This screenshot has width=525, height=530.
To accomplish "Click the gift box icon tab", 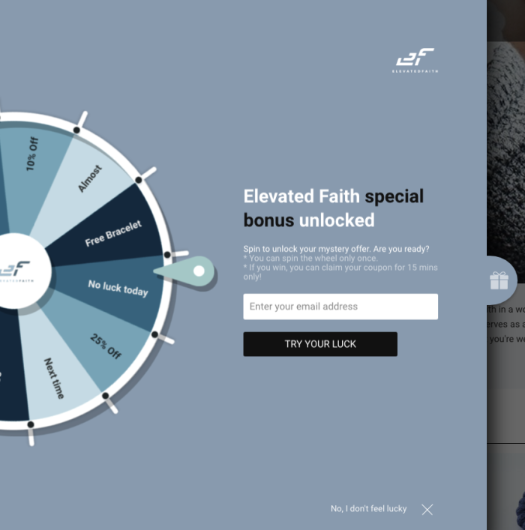I will click(499, 281).
